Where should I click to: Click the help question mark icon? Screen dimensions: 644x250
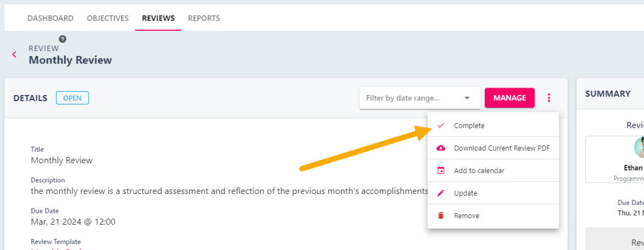[62, 39]
